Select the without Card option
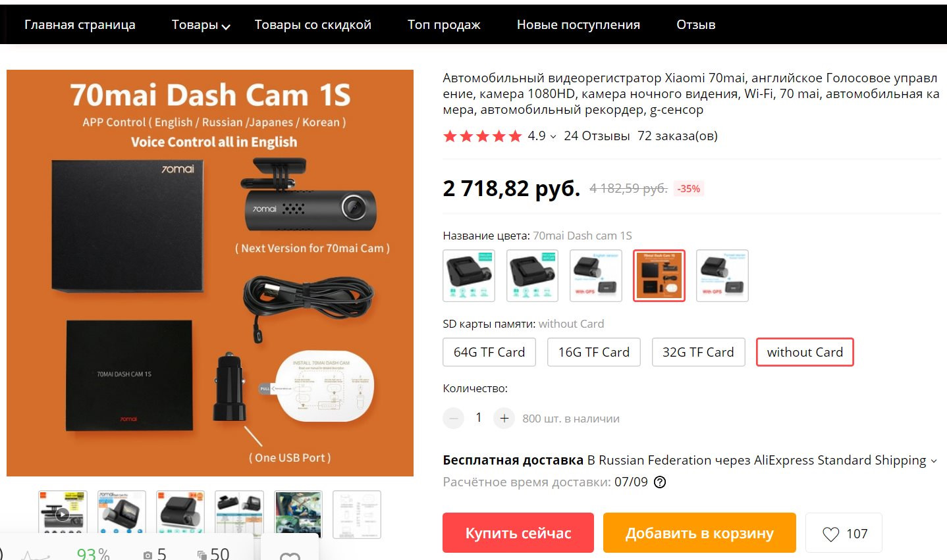The image size is (947, 560). point(805,352)
